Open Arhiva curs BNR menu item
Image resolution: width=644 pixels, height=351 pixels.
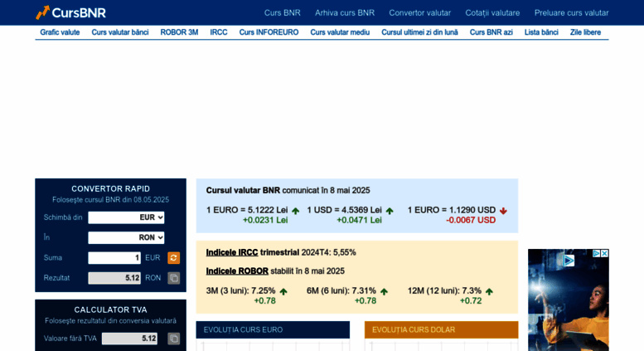(x=345, y=12)
